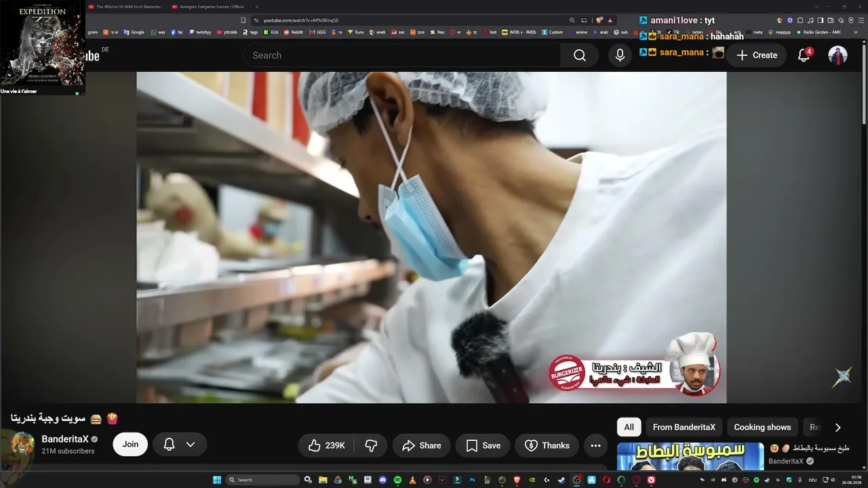Click the Thanks button
Viewport: 868px width, 488px height.
[547, 445]
